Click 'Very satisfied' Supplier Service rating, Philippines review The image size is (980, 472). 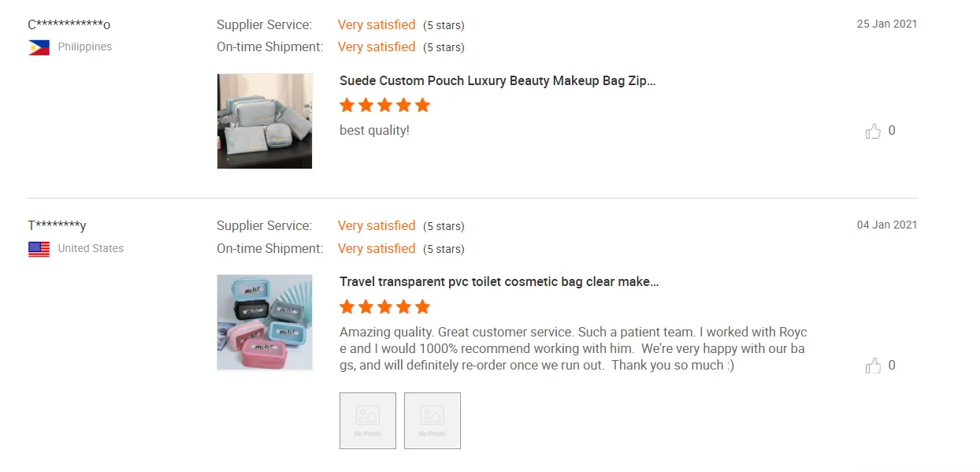(x=377, y=24)
